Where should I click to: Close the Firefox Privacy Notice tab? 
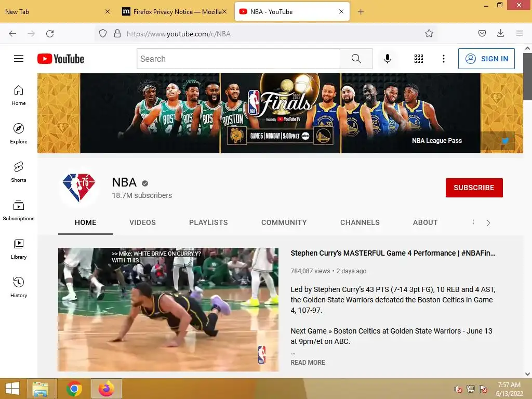tap(224, 11)
